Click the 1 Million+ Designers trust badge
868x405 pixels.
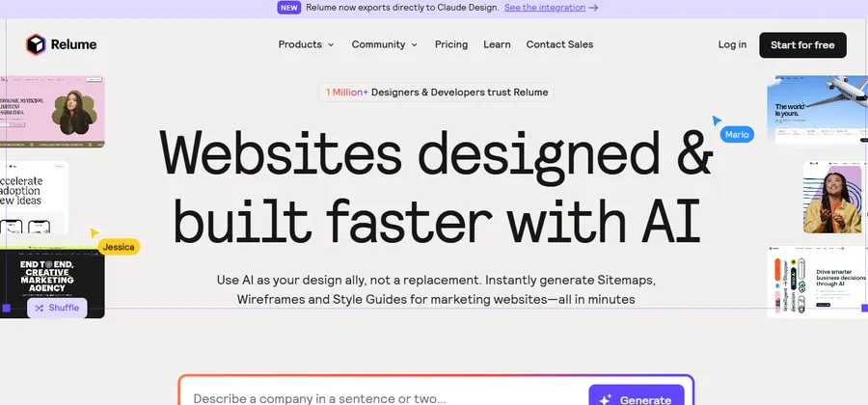coord(436,93)
